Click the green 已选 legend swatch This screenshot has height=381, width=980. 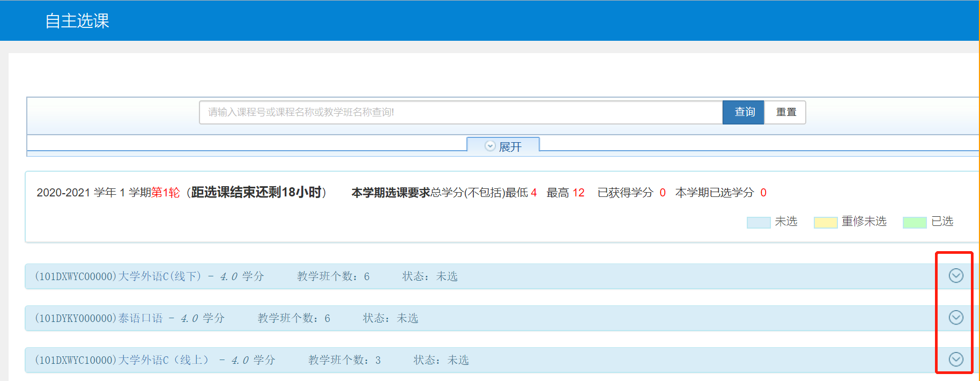(x=914, y=222)
